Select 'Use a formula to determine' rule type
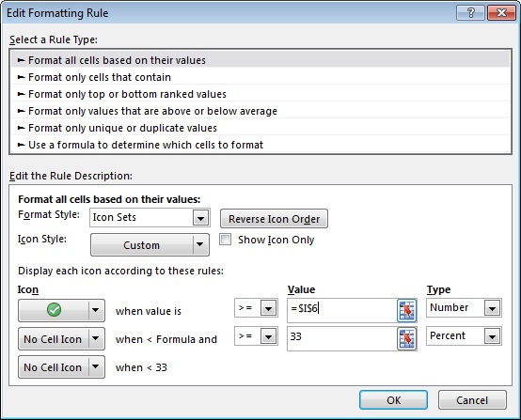The height and width of the screenshot is (420, 521). coord(260,145)
